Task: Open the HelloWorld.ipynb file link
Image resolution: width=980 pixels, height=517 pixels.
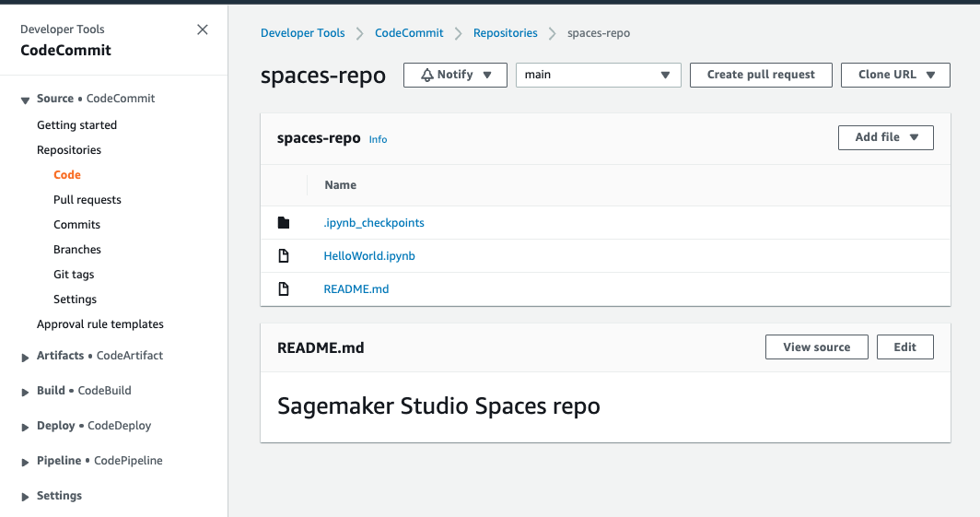Action: click(369, 255)
